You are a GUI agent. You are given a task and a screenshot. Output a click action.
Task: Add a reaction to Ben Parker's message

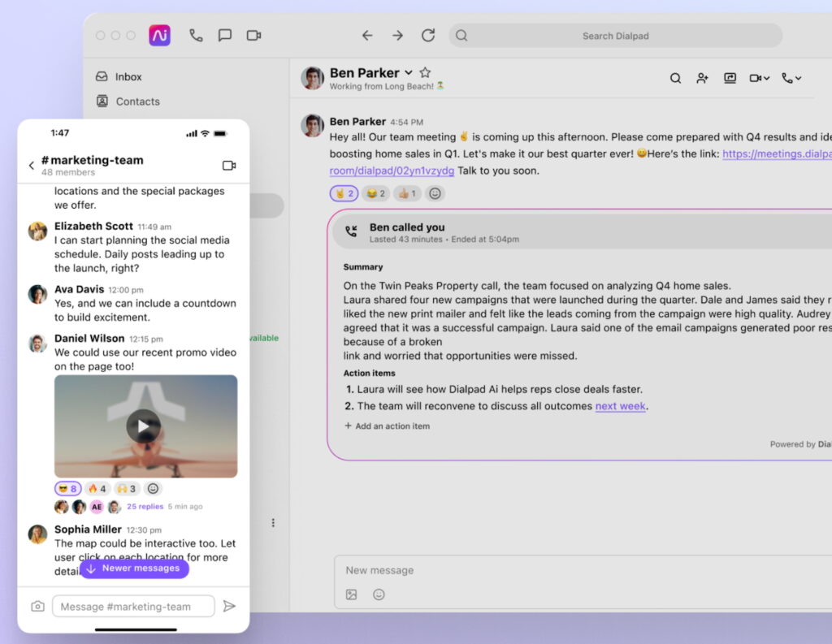pyautogui.click(x=435, y=193)
